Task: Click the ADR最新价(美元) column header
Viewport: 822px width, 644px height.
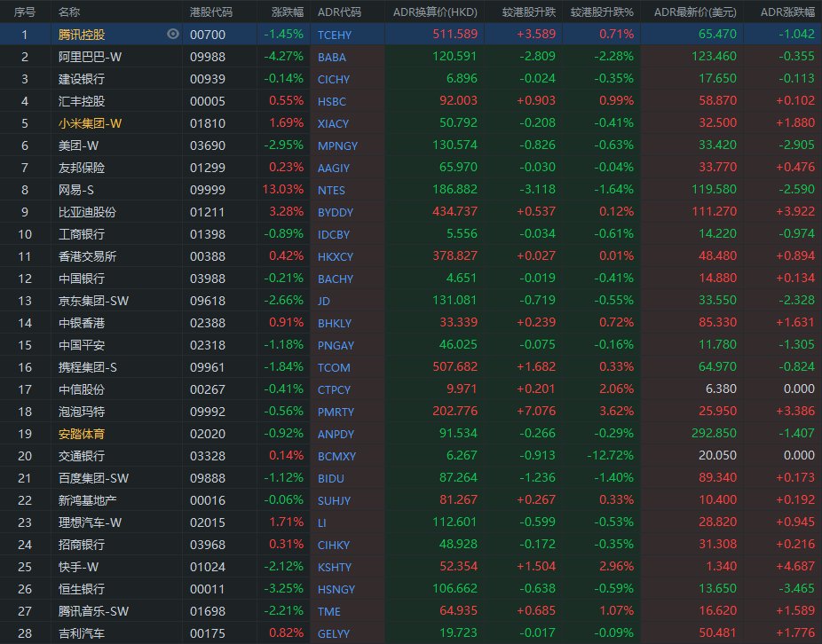Action: click(695, 12)
